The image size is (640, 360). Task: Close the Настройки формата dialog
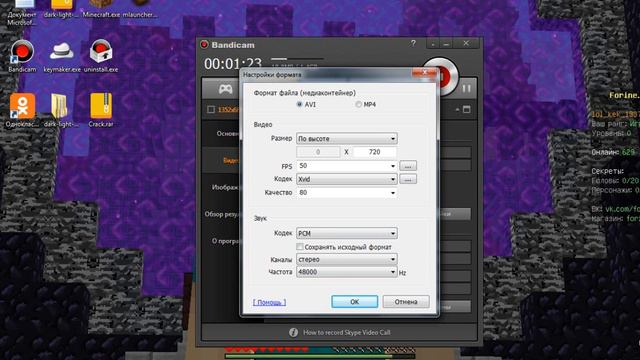pos(424,73)
